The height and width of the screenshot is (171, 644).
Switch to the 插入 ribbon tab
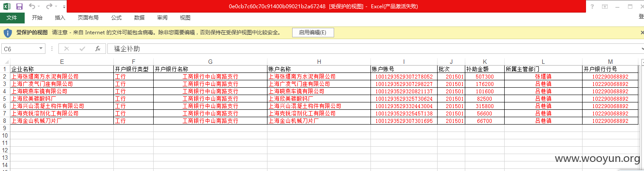(x=60, y=18)
